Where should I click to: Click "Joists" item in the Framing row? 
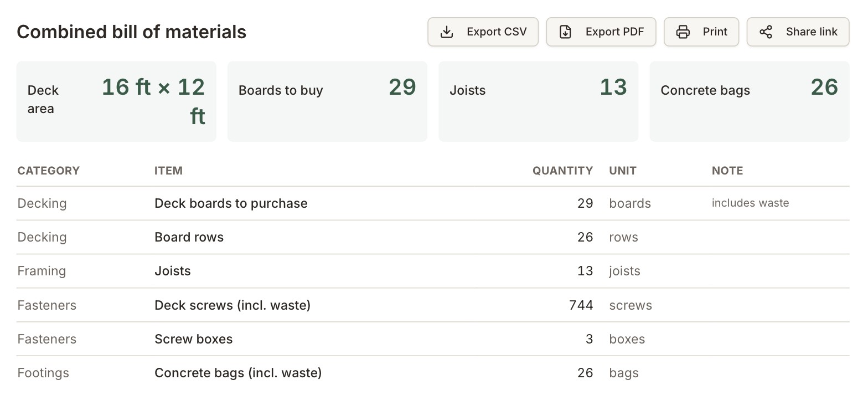173,271
